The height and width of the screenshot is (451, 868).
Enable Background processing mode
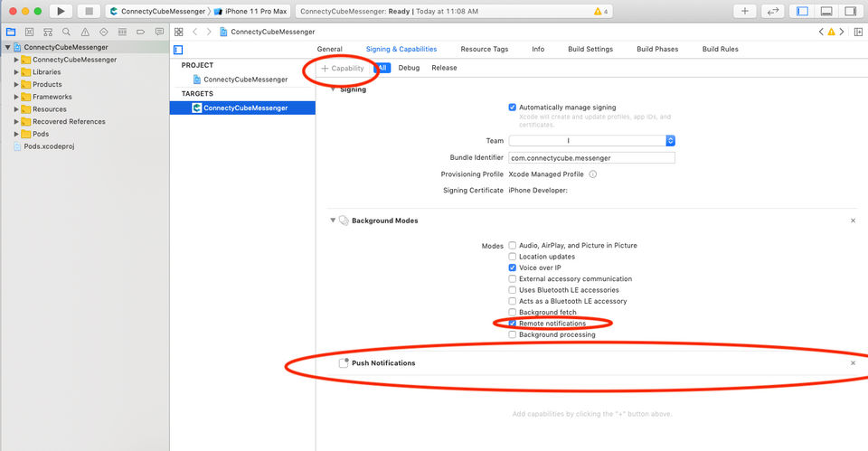click(512, 334)
